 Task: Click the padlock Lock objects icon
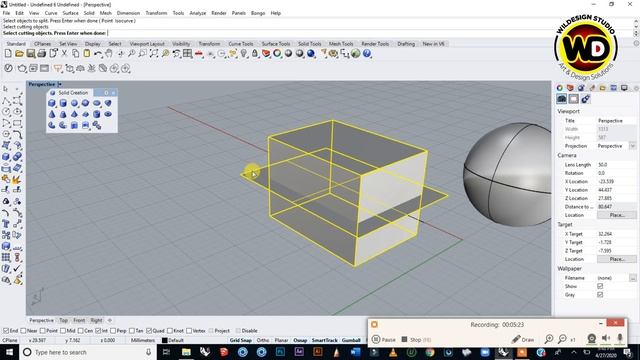pos(255,53)
